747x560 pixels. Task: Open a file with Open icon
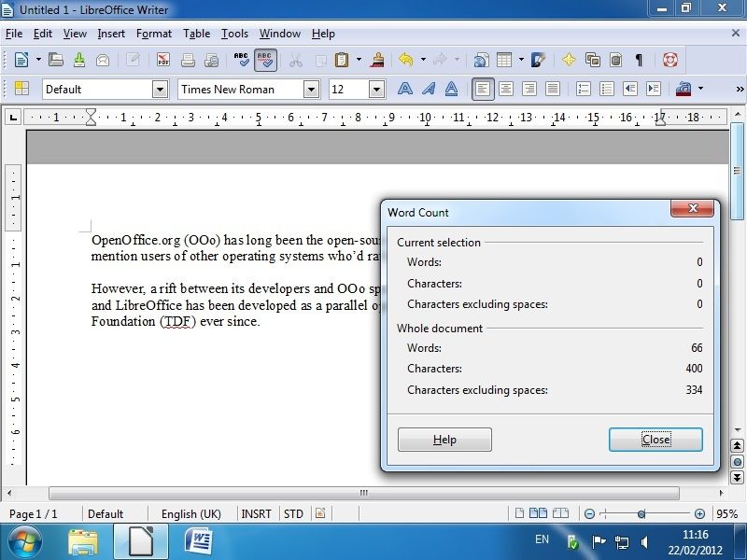click(x=56, y=60)
